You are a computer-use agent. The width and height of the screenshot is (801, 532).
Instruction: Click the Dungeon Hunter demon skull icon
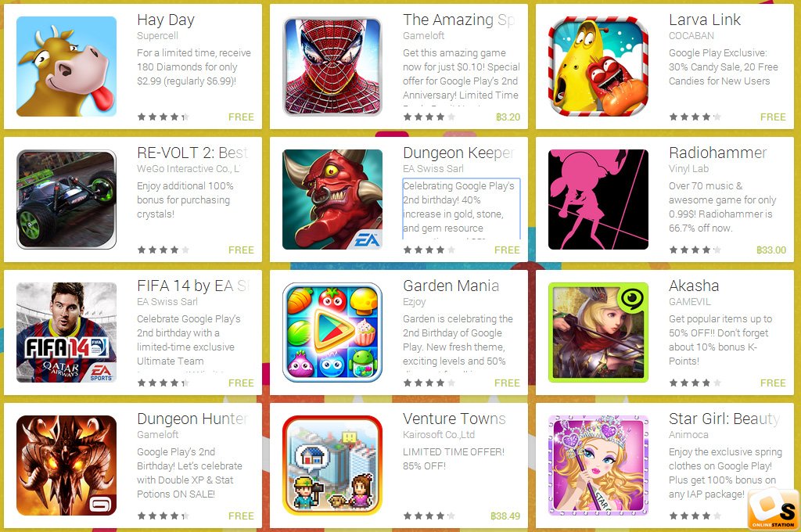click(x=66, y=465)
